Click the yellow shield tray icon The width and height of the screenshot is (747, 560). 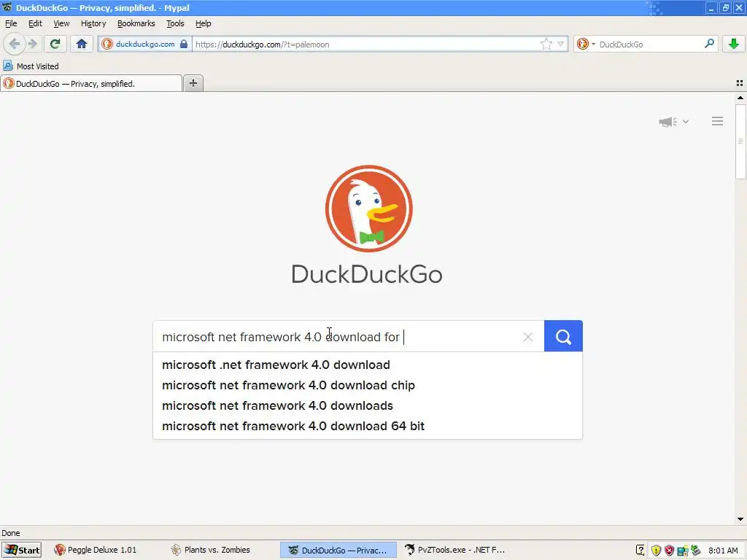[656, 551]
